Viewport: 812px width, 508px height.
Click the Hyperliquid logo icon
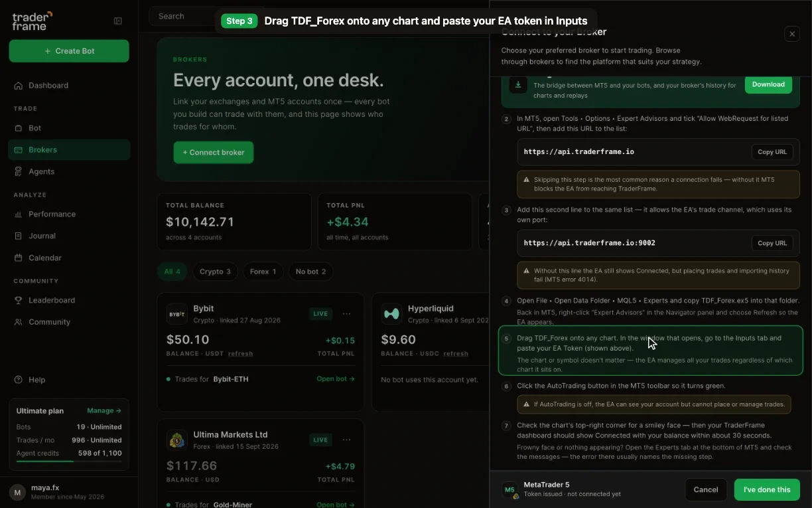click(x=392, y=314)
